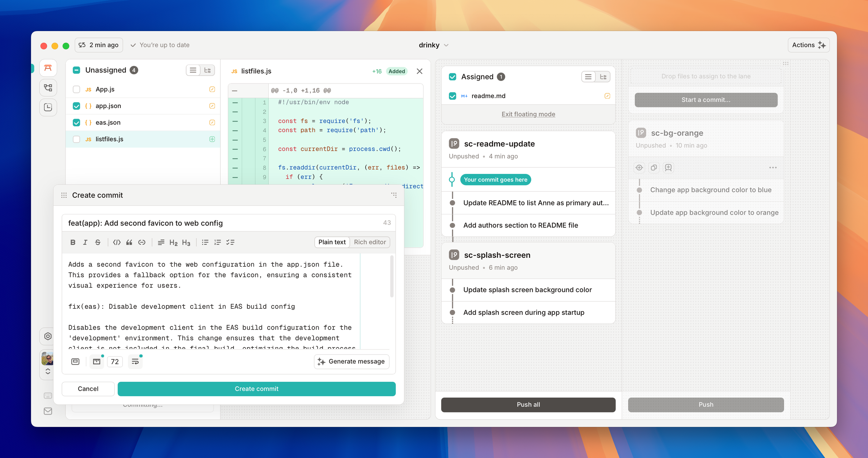
Task: Click the strikethrough formatting icon
Action: [x=98, y=242]
